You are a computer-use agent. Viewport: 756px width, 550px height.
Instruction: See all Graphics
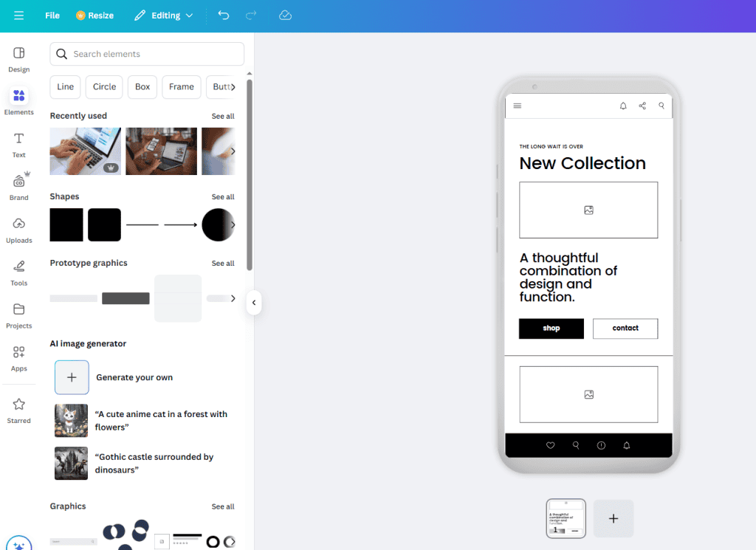[223, 506]
